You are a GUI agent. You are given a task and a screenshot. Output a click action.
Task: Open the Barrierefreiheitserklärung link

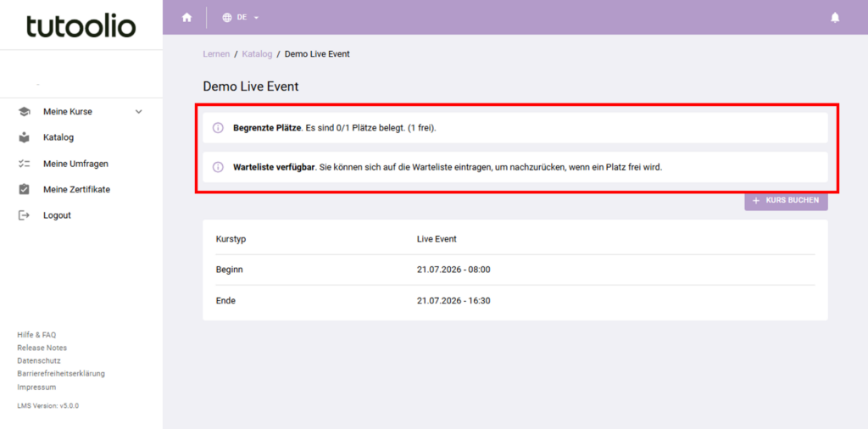pos(61,373)
